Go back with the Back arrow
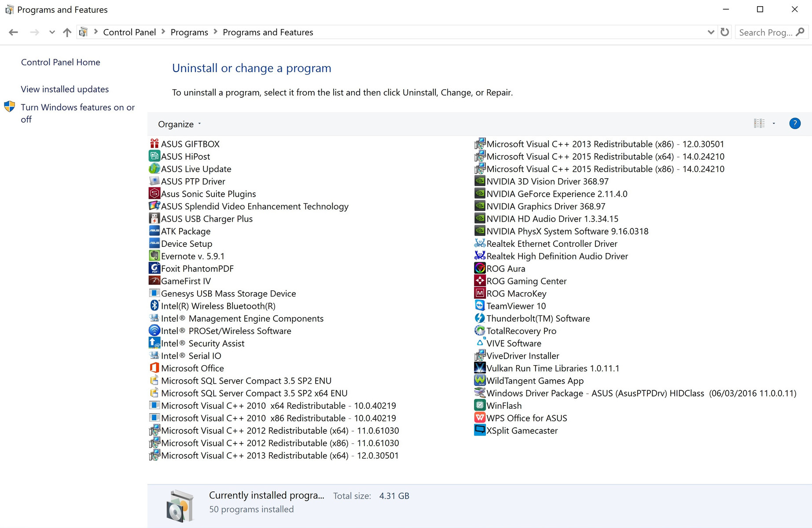The width and height of the screenshot is (812, 528). coord(14,32)
